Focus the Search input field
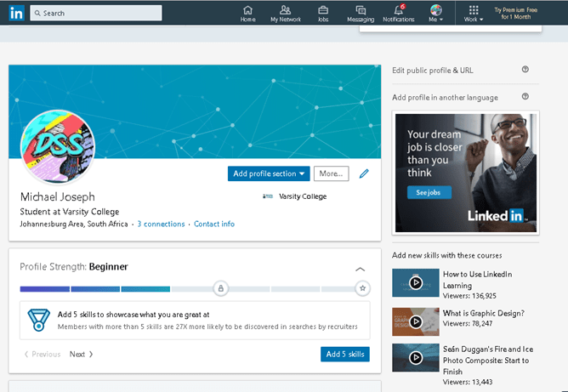568x392 pixels. (x=96, y=13)
